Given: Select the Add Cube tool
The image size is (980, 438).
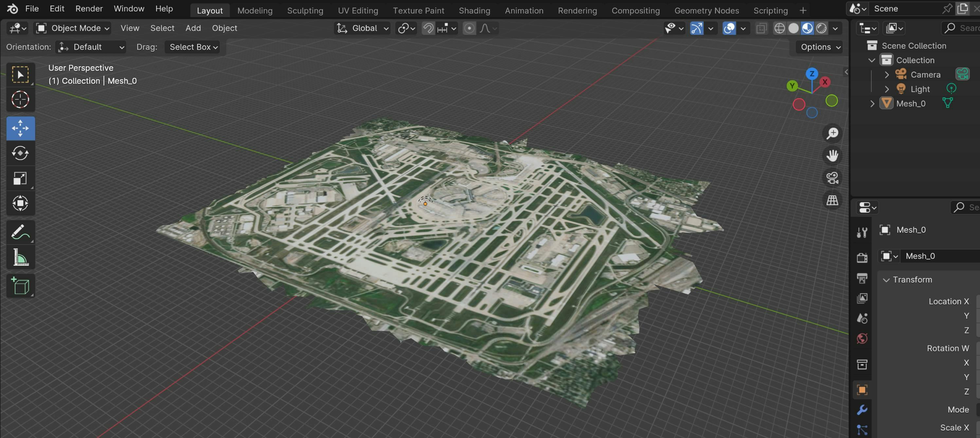Looking at the screenshot, I should point(20,286).
